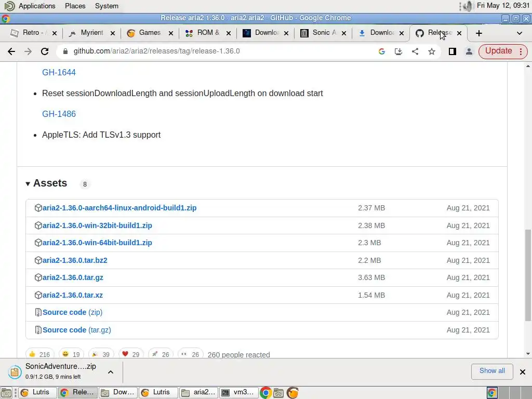532x399 pixels.
Task: Download aria2-1.36.0.tar.bz2
Action: click(75, 260)
